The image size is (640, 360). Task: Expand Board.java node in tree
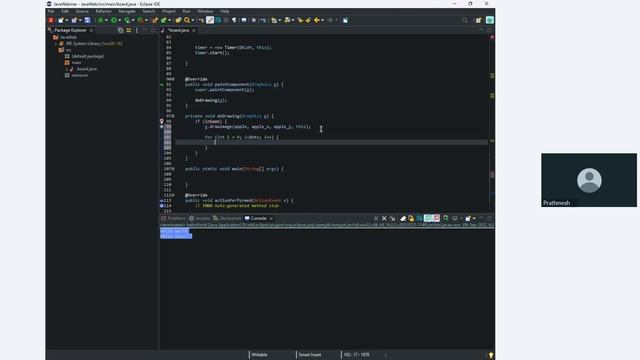pyautogui.click(x=67, y=69)
